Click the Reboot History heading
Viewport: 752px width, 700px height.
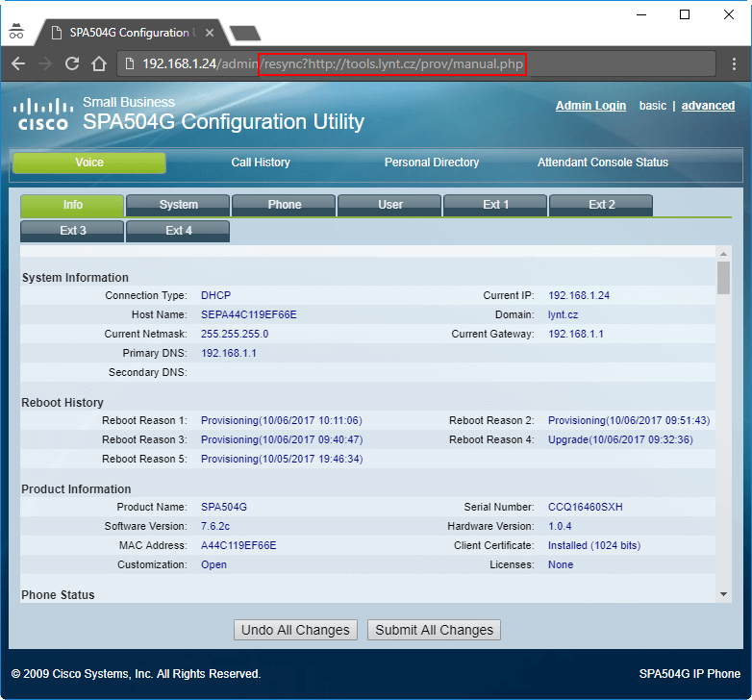(x=63, y=402)
